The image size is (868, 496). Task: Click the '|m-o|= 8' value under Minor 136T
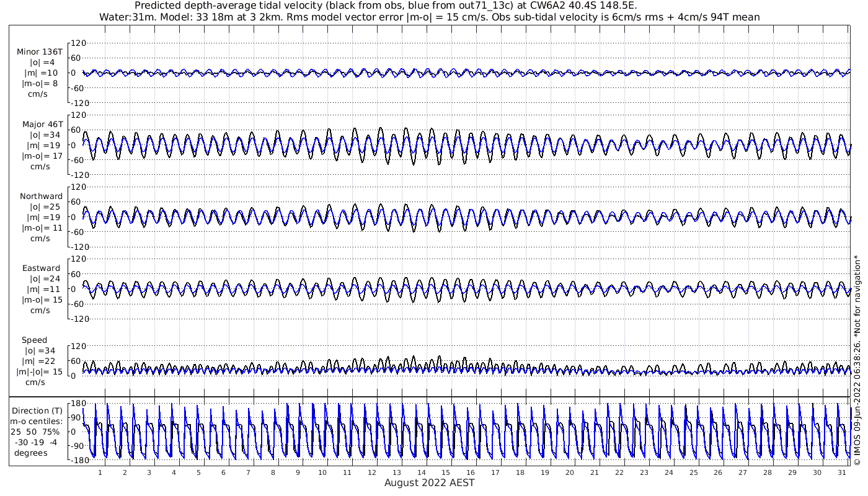(40, 83)
